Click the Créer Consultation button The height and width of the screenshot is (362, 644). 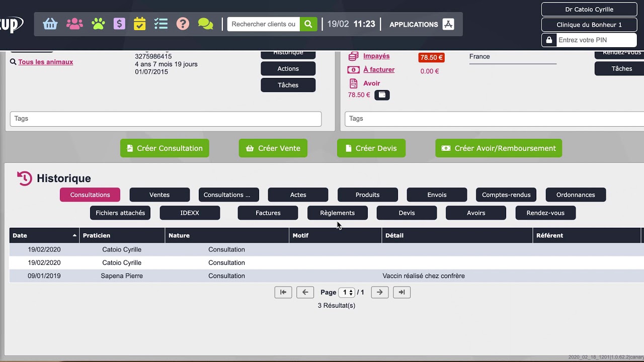pyautogui.click(x=165, y=148)
